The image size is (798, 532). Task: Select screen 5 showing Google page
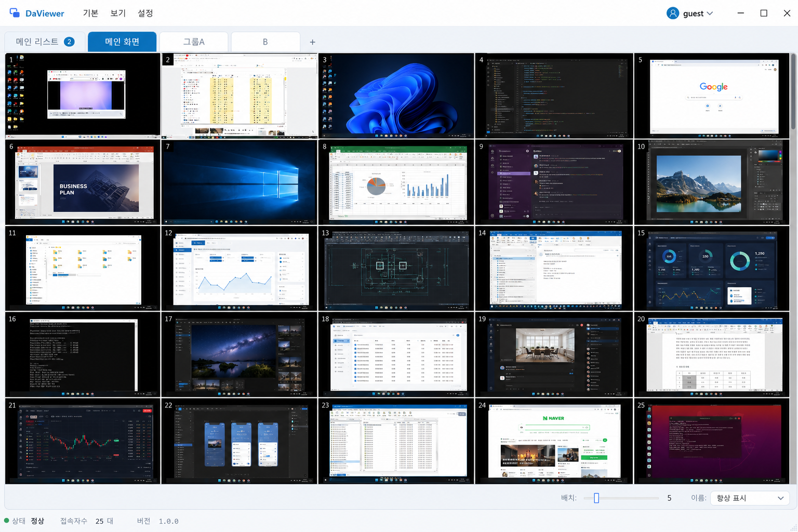pos(712,96)
